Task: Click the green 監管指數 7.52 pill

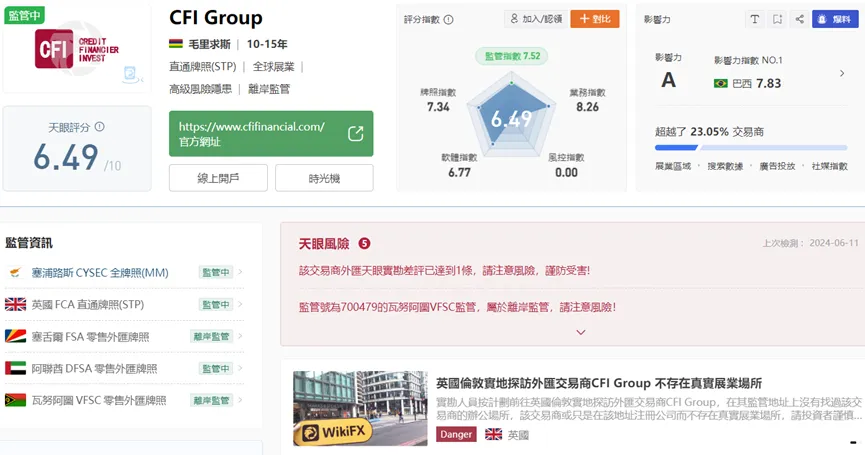Action: [512, 56]
